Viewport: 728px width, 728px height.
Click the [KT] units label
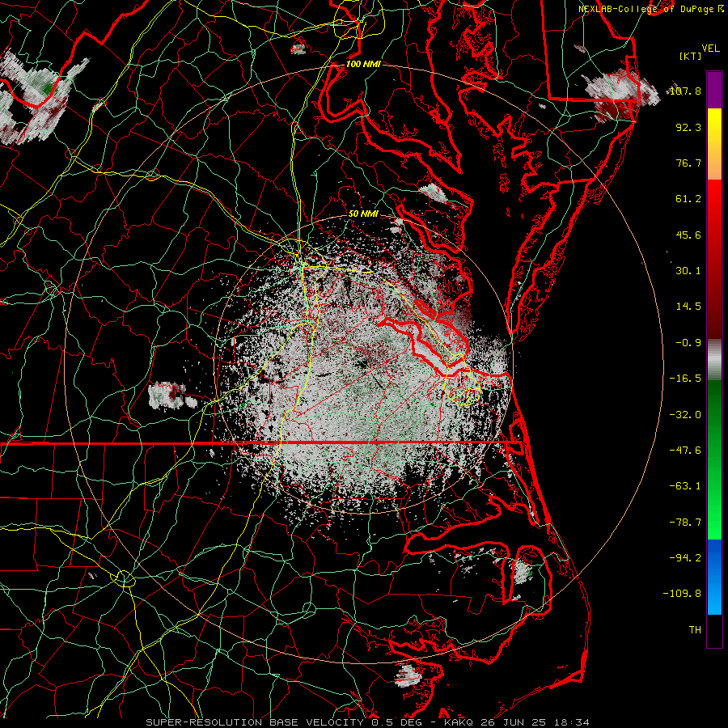691,56
